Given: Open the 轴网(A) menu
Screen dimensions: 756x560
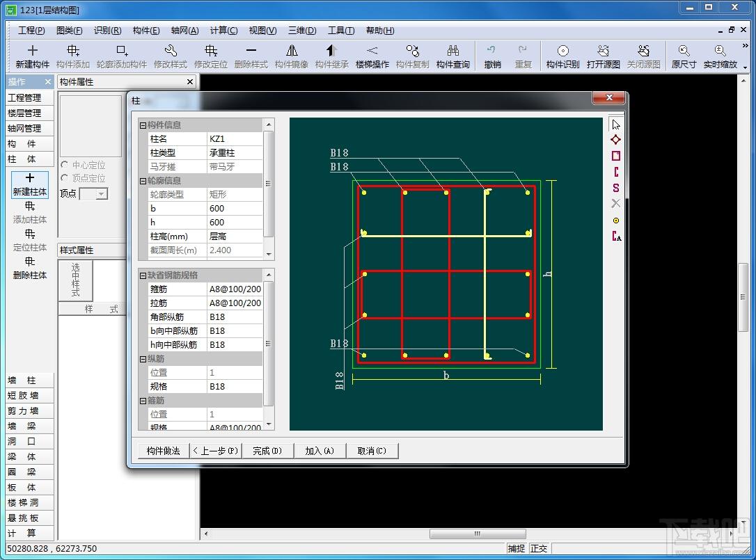Looking at the screenshot, I should pos(184,31).
